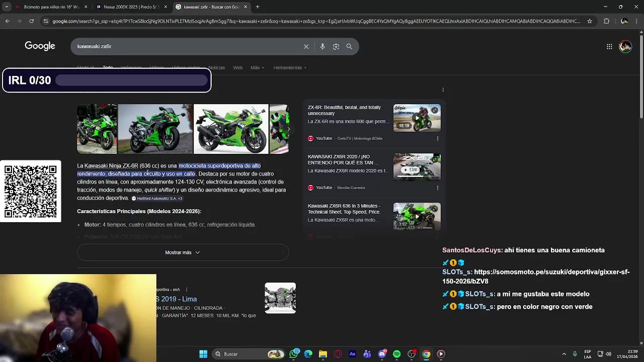Open the Google account avatar on the results page
The image size is (644, 362).
625,46
